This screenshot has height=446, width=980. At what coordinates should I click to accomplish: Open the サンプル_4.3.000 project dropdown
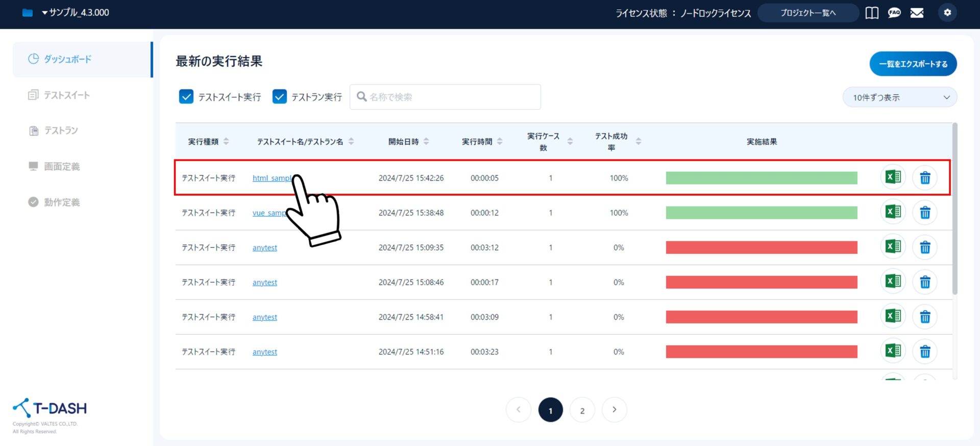[76, 13]
